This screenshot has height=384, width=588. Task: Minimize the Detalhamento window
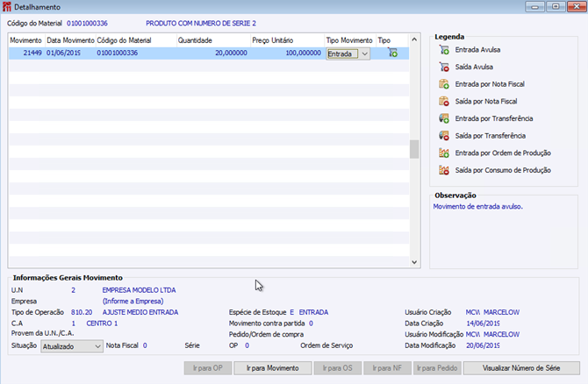point(534,6)
